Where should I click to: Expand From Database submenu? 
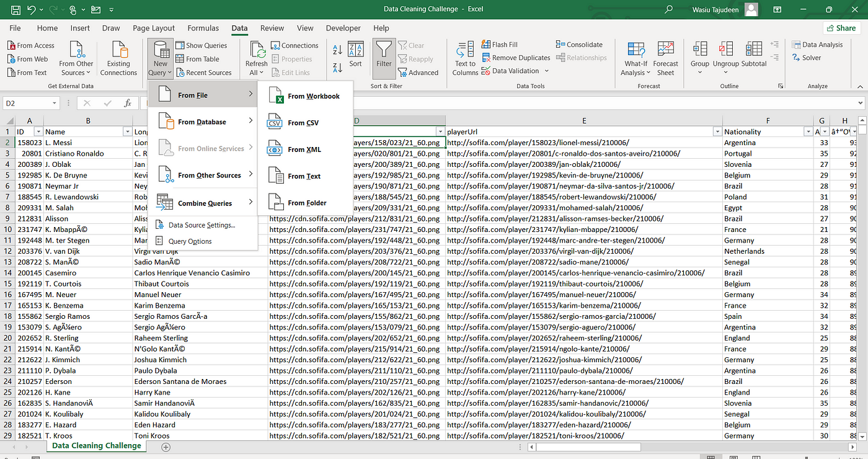203,122
